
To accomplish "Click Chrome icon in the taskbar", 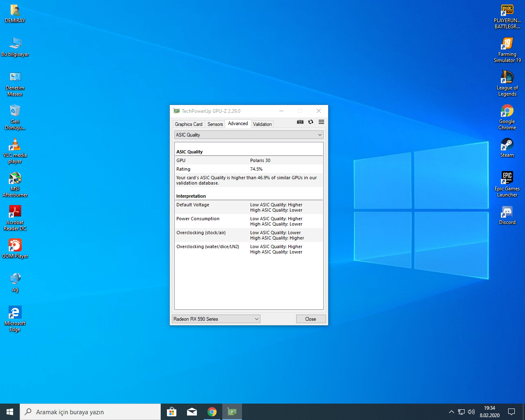I will [x=212, y=412].
